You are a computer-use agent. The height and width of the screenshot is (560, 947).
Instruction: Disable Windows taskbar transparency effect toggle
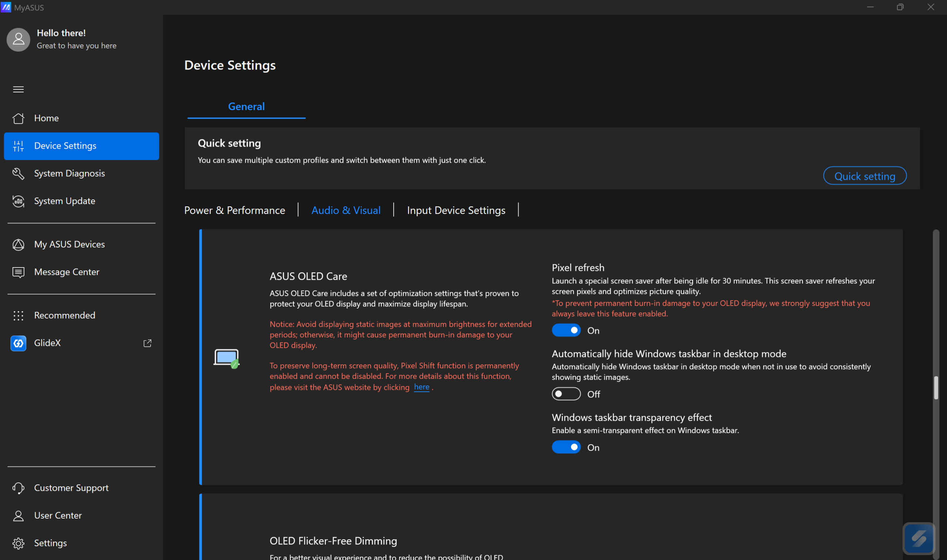coord(566,447)
